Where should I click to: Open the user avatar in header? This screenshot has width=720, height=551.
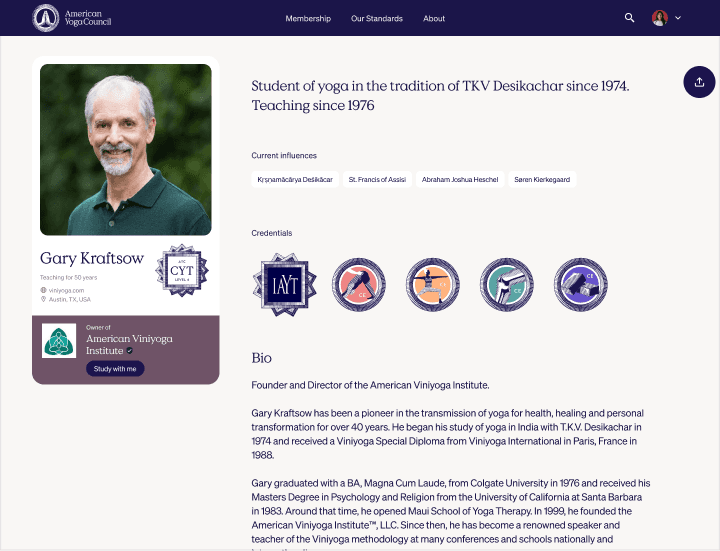(x=660, y=18)
